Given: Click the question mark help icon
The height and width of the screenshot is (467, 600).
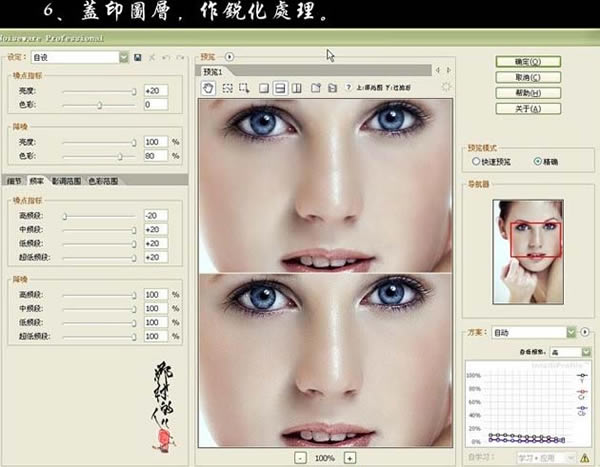Looking at the screenshot, I should tap(348, 87).
